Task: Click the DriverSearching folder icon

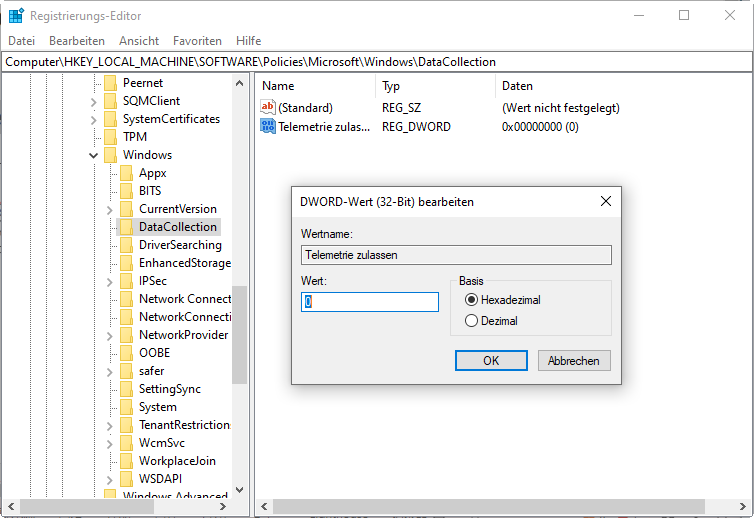Action: point(126,245)
